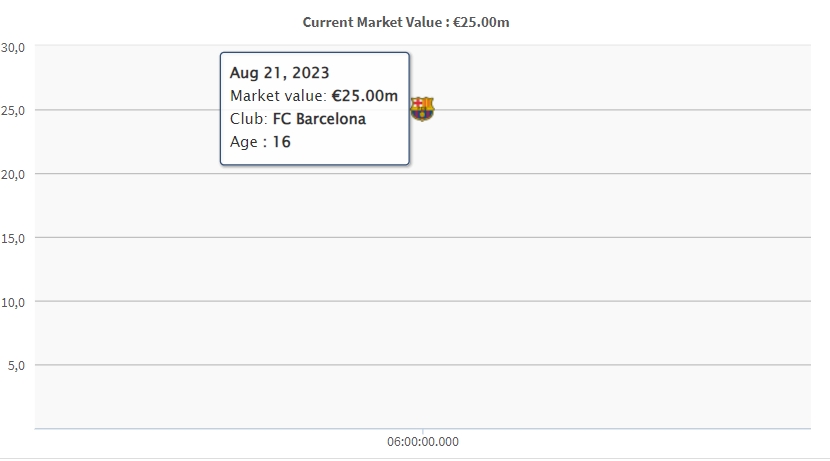Click the 10,0 horizontal gridline
Viewport: 830px width, 461px height.
coord(422,301)
